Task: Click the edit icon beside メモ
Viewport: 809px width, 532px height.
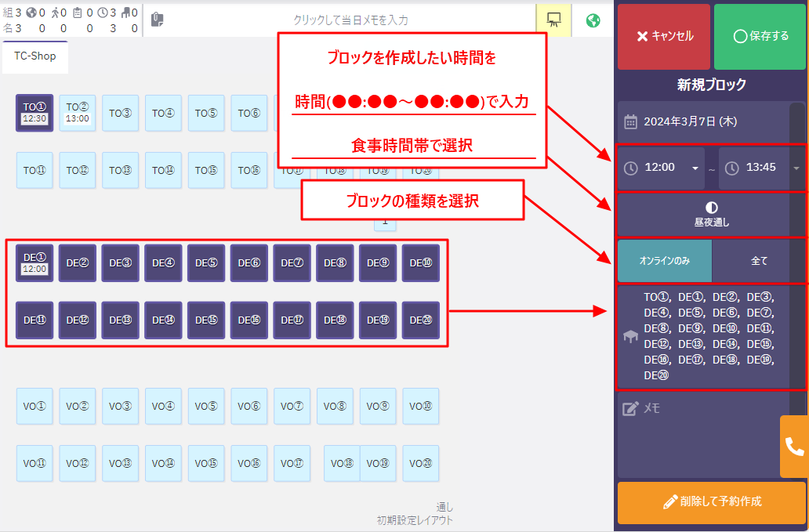Action: click(x=630, y=408)
